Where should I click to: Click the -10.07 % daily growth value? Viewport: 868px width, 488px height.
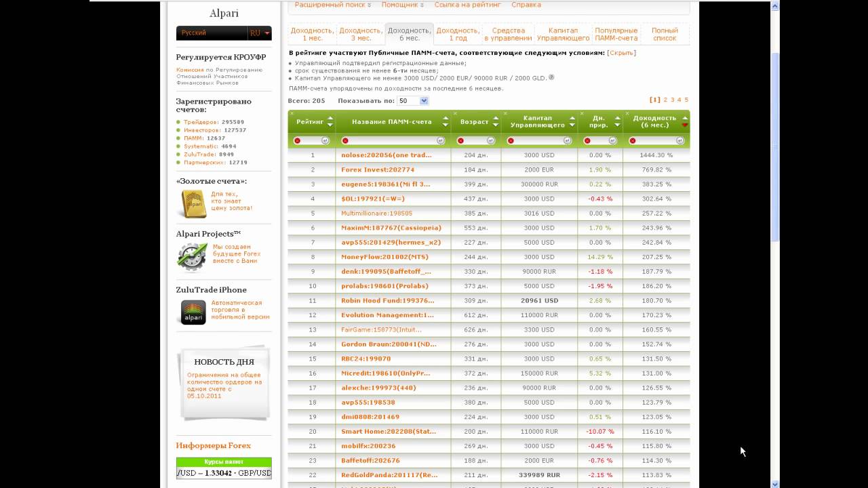tap(599, 431)
